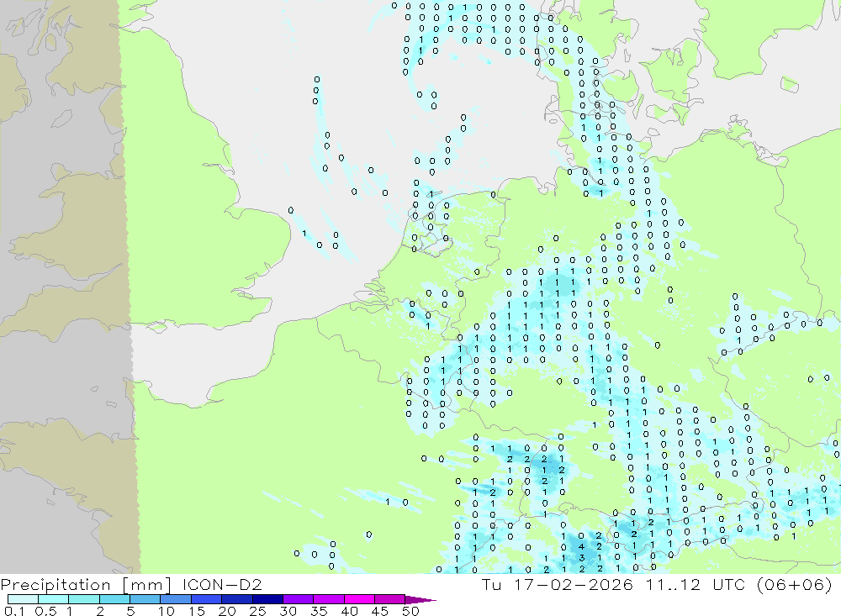Image resolution: width=841 pixels, height=616 pixels.
Task: Click the '35' legend scale label
Action: click(x=319, y=611)
